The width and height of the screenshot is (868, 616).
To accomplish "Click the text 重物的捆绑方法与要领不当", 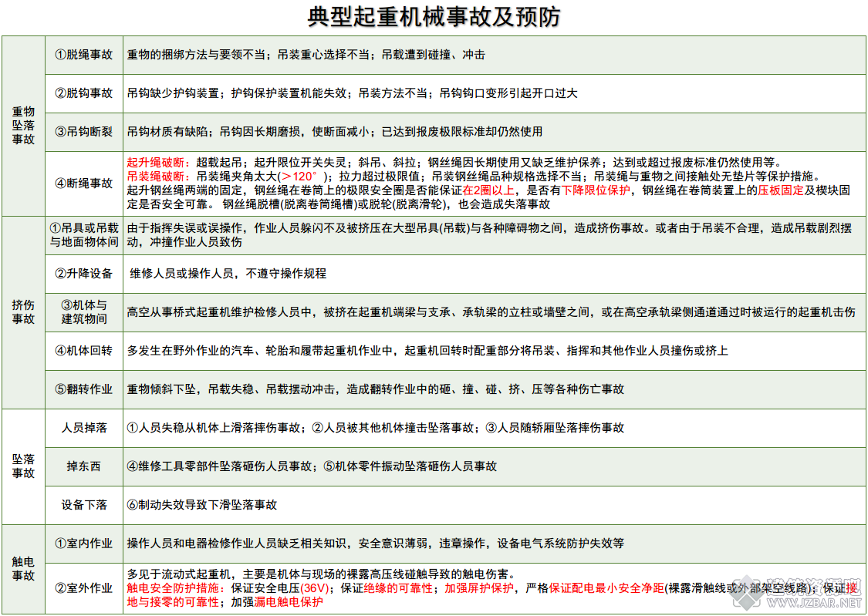I will point(196,55).
